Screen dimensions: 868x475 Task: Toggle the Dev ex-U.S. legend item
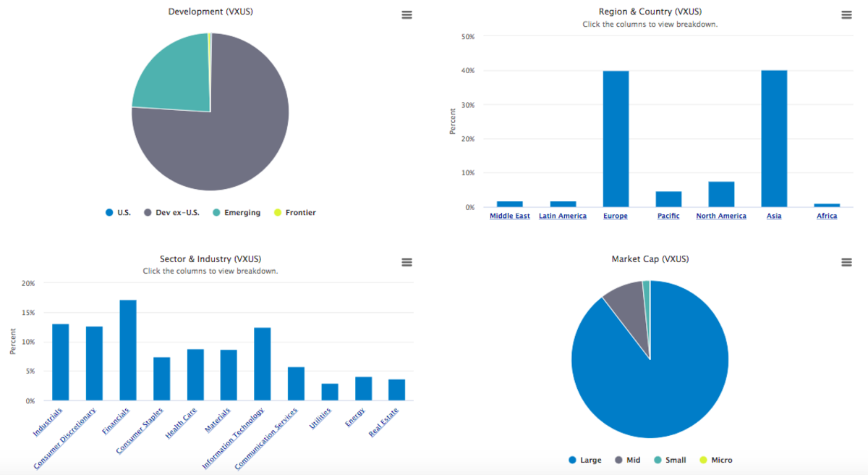(171, 213)
